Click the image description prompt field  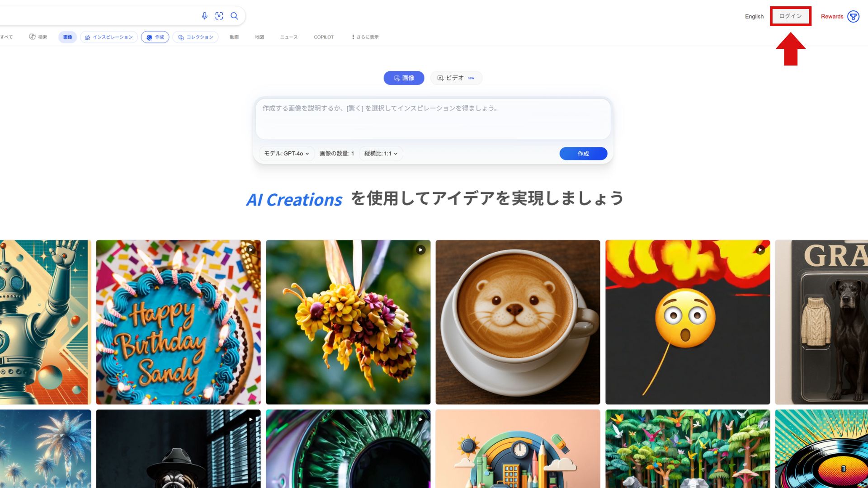point(433,119)
